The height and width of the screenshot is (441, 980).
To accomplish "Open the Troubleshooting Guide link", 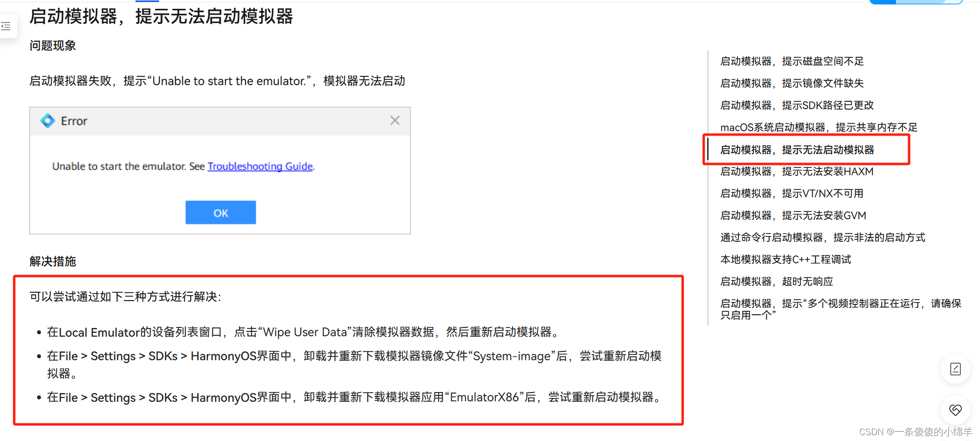I will pos(260,166).
